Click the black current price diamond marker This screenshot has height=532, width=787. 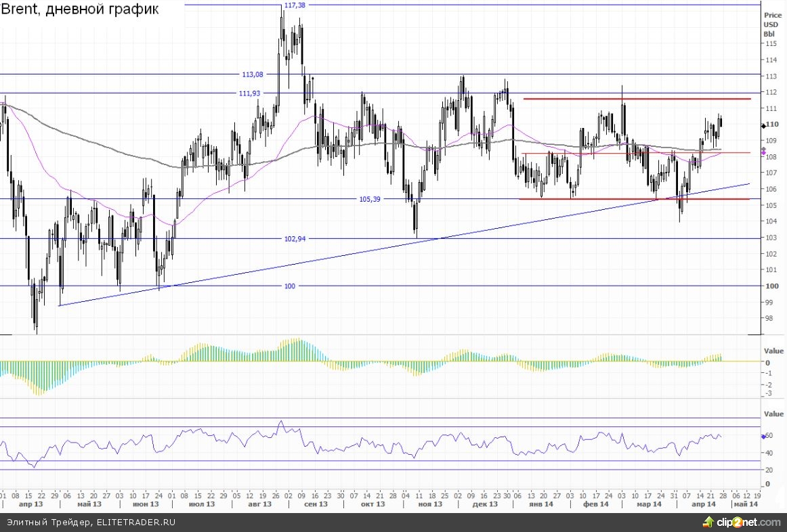point(763,125)
